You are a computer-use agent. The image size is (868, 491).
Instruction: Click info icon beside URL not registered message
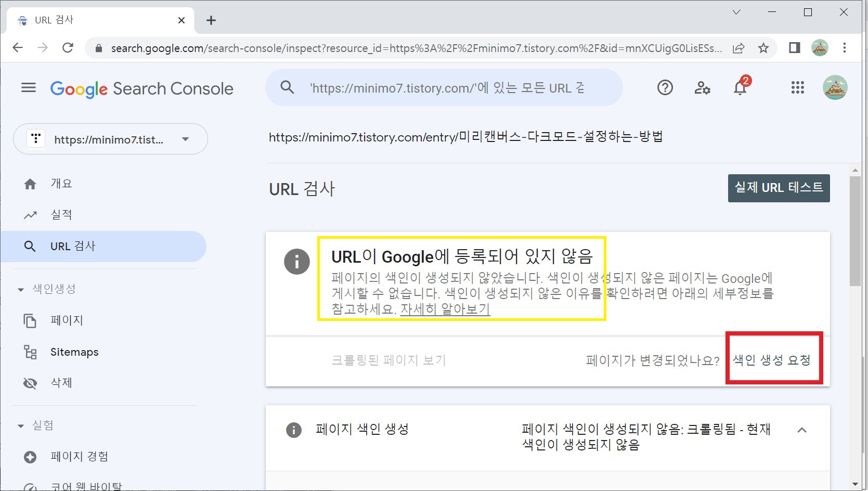[297, 261]
